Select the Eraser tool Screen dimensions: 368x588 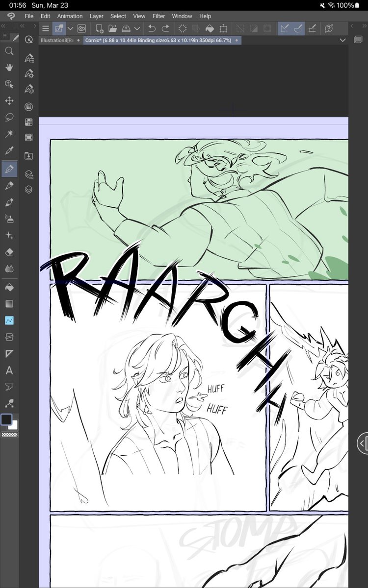9,252
